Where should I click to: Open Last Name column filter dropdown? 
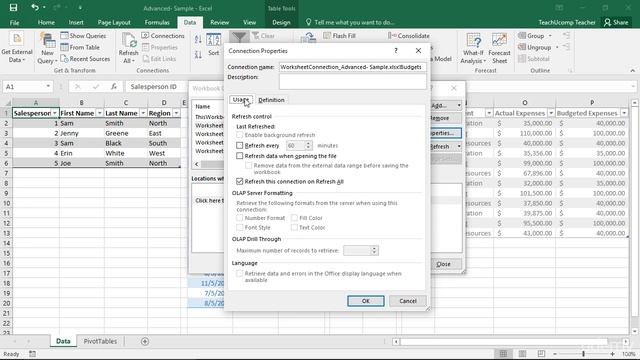(143, 113)
